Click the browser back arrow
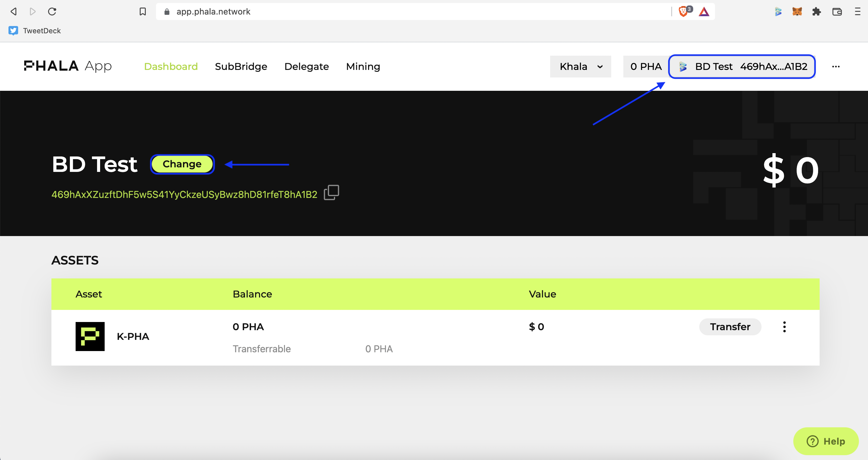The height and width of the screenshot is (460, 868). [x=14, y=11]
